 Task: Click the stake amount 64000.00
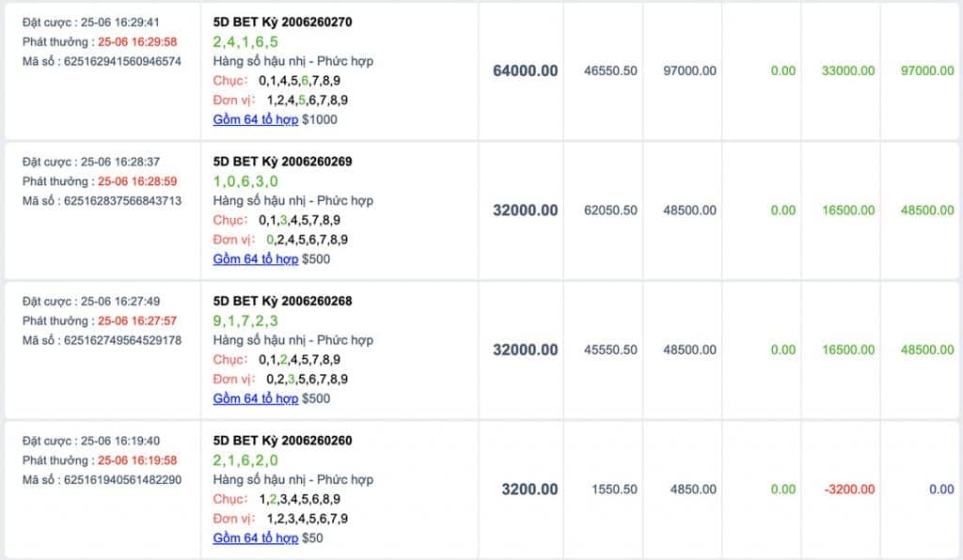coord(525,70)
